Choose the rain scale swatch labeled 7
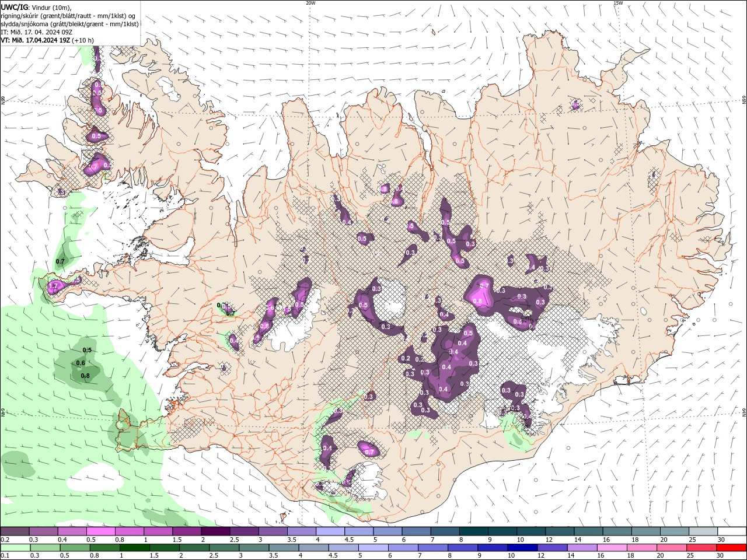747x560 pixels. (x=433, y=548)
